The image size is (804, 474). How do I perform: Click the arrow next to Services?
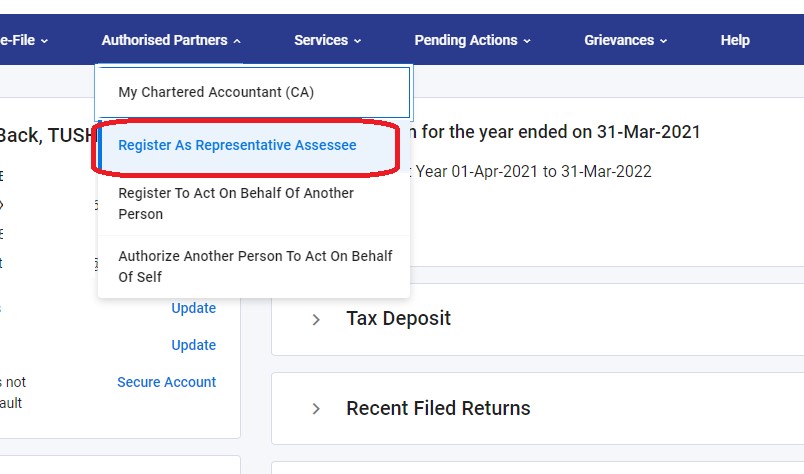point(357,41)
